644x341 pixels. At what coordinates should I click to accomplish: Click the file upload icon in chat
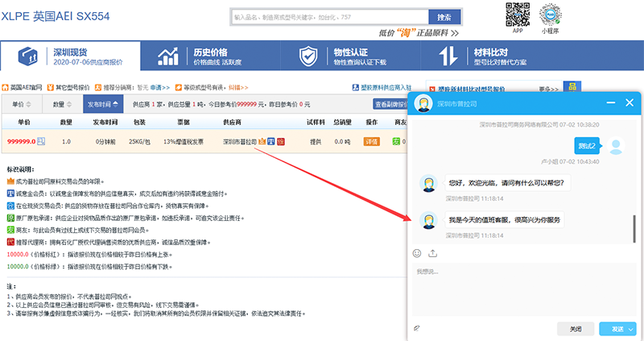tap(431, 253)
